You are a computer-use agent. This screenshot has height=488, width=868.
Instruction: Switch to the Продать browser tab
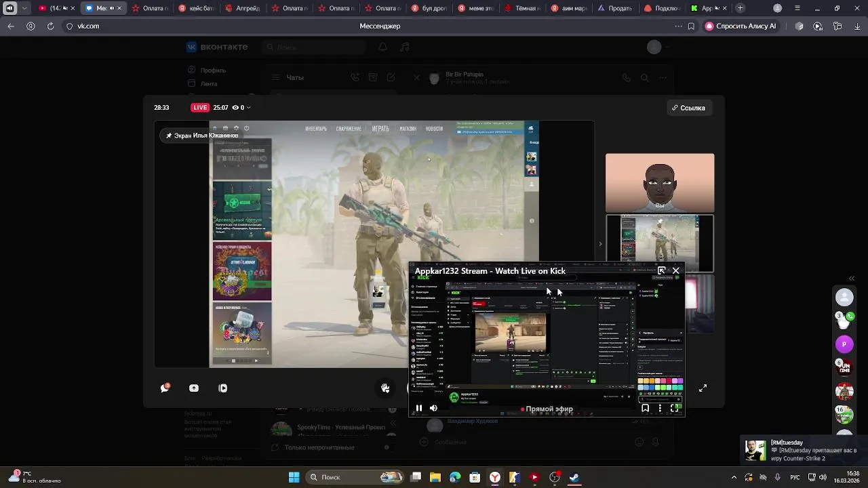[614, 8]
